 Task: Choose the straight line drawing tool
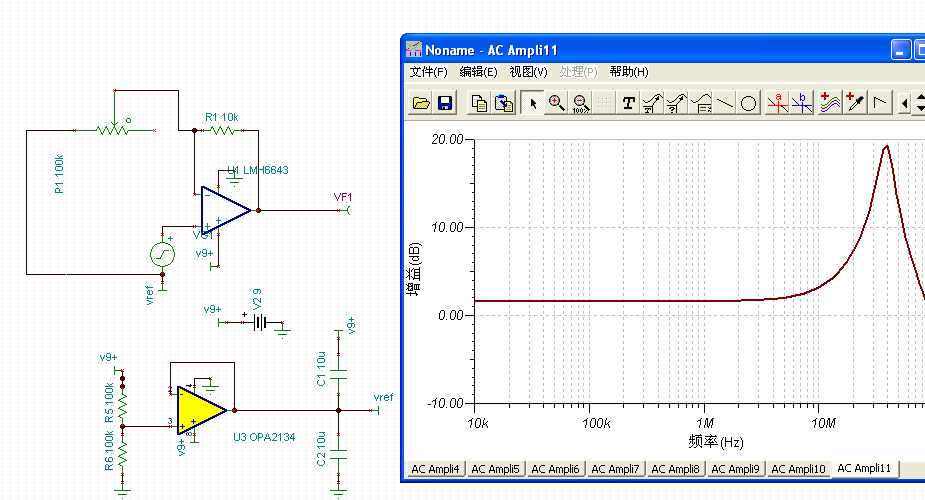(725, 103)
